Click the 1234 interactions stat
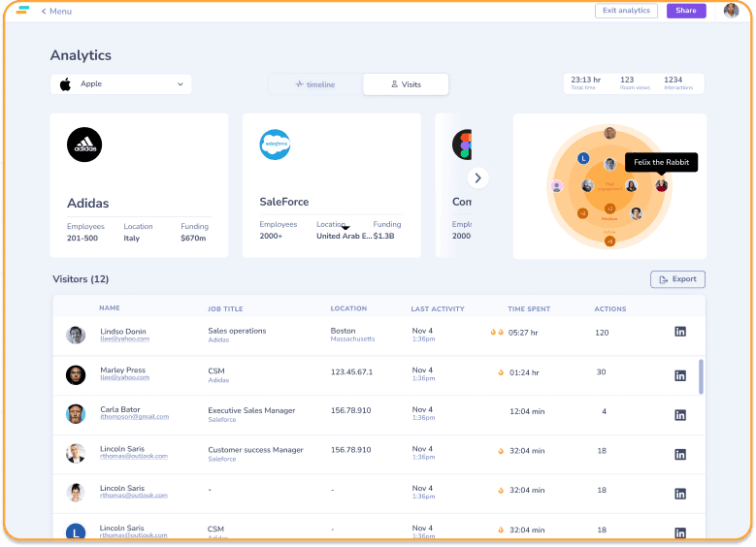 pos(678,82)
